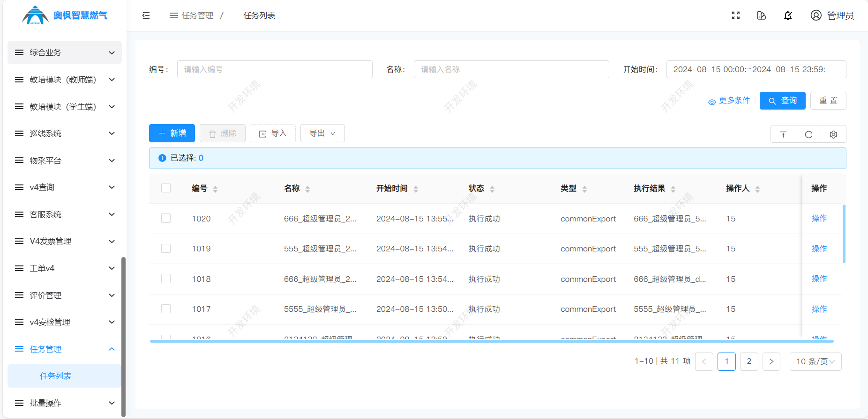Sort by 名称 column sort arrows
The width and height of the screenshot is (868, 419).
point(307,189)
